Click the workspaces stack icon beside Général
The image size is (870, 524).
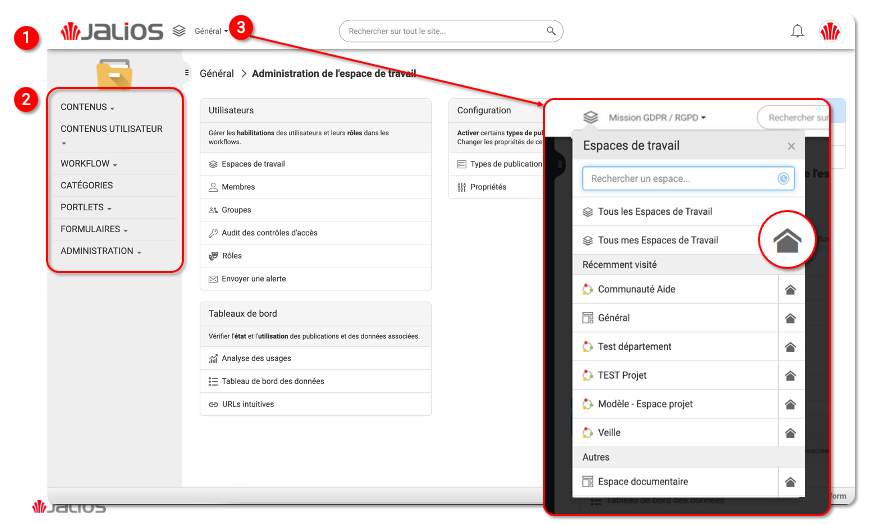click(x=179, y=31)
